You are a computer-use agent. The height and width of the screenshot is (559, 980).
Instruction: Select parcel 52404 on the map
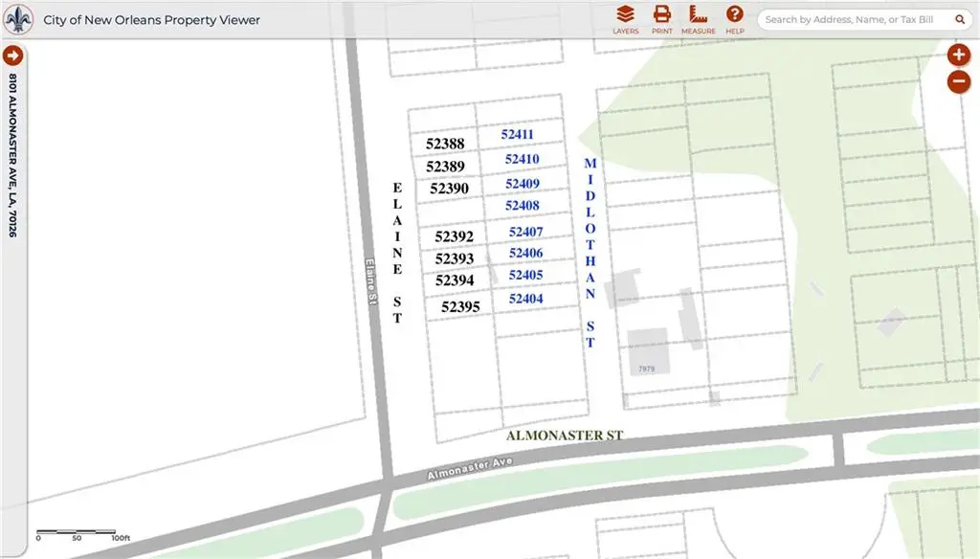(524, 298)
